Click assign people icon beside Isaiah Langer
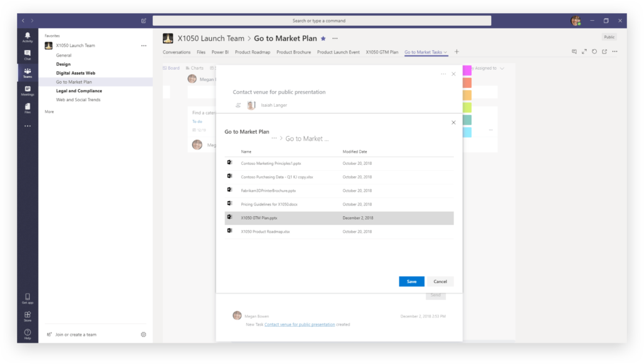Screen dimensions: 644x364 pos(238,106)
